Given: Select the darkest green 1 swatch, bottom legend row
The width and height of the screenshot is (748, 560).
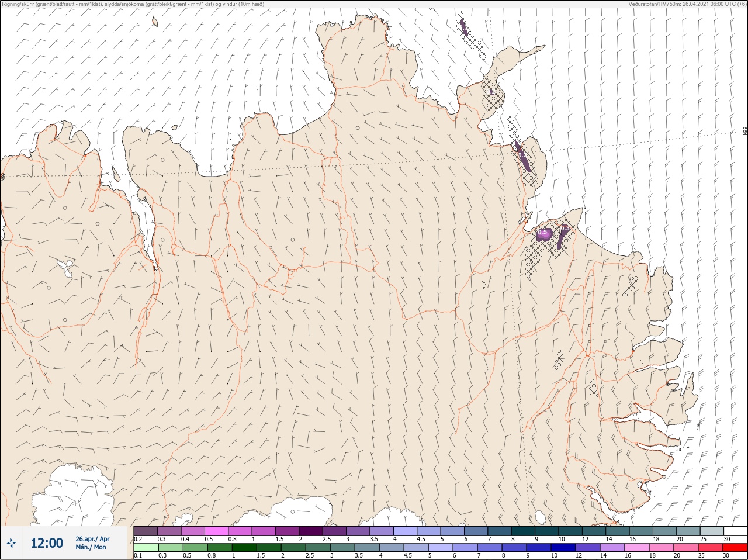Looking at the screenshot, I should (244, 548).
